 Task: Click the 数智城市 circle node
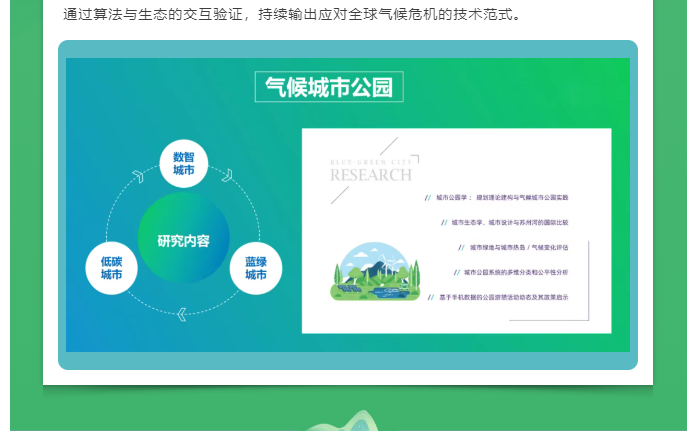coord(183,163)
